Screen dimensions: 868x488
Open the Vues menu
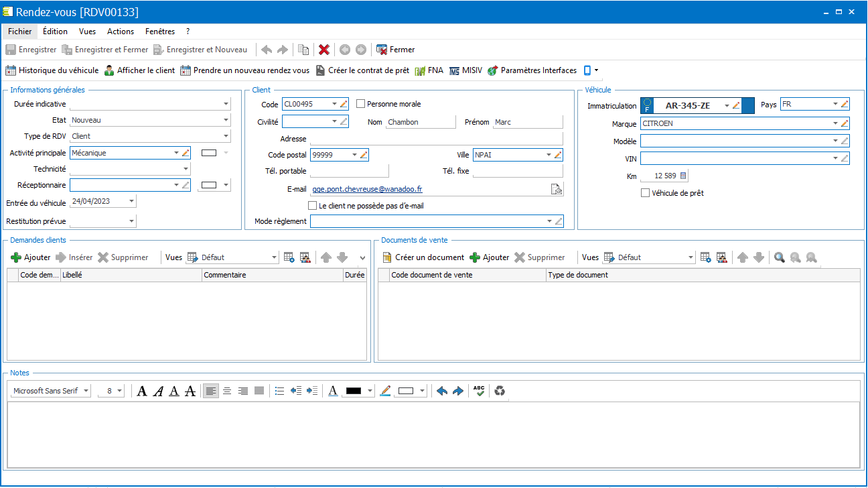click(x=87, y=32)
